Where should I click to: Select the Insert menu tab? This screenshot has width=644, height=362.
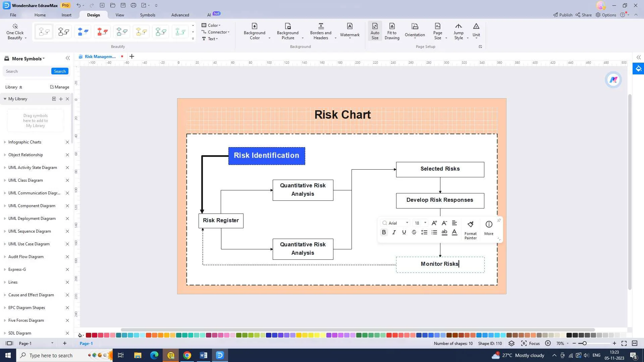66,15
